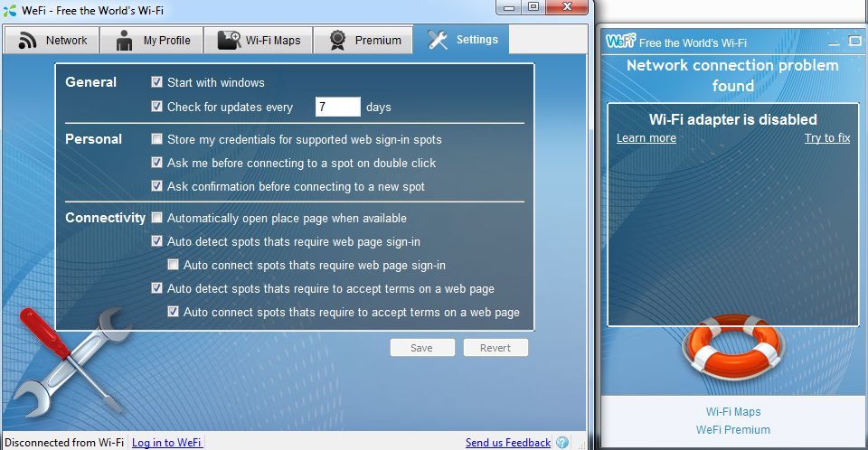Click the Premium ribbon badge icon
This screenshot has width=868, height=450.
[x=337, y=41]
